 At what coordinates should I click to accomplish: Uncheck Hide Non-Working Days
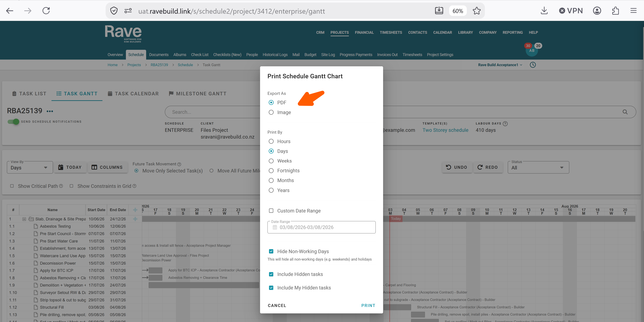(271, 251)
